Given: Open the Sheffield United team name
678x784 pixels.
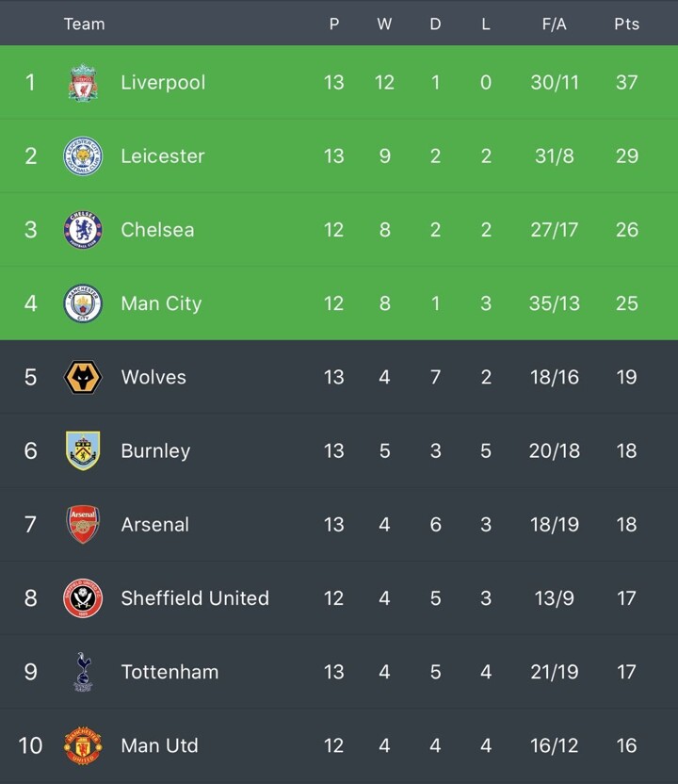Looking at the screenshot, I should tap(195, 598).
